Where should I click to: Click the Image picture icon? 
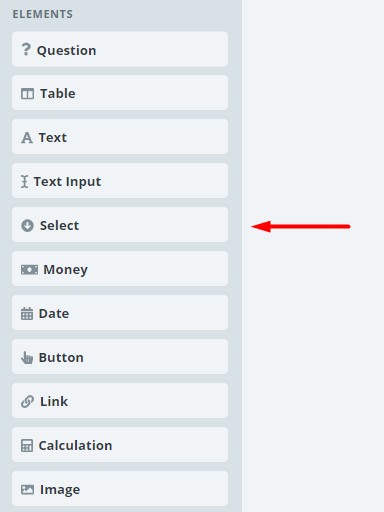tap(27, 490)
